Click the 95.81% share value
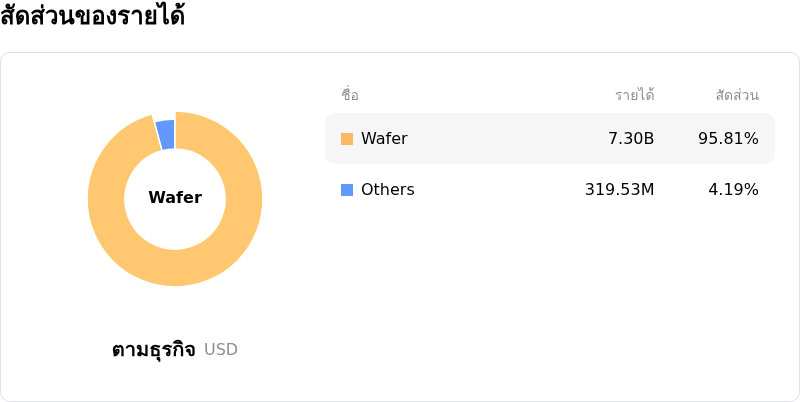Screen dimensions: 800x402 pos(728,139)
